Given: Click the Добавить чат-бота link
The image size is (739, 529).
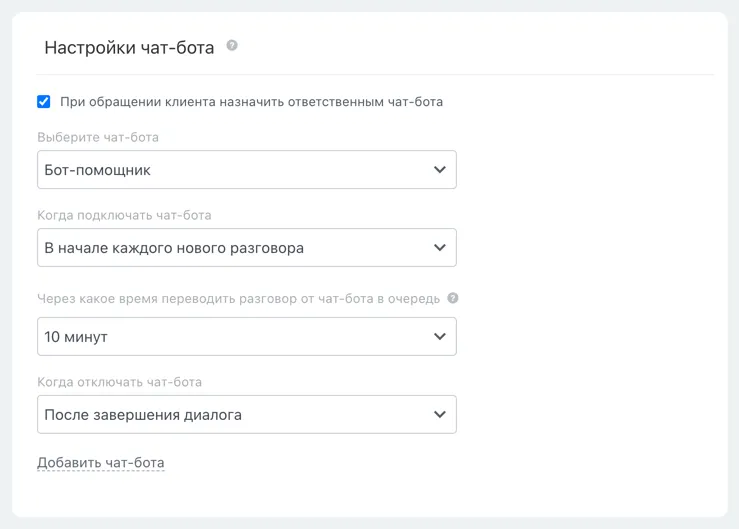Looking at the screenshot, I should (101, 463).
